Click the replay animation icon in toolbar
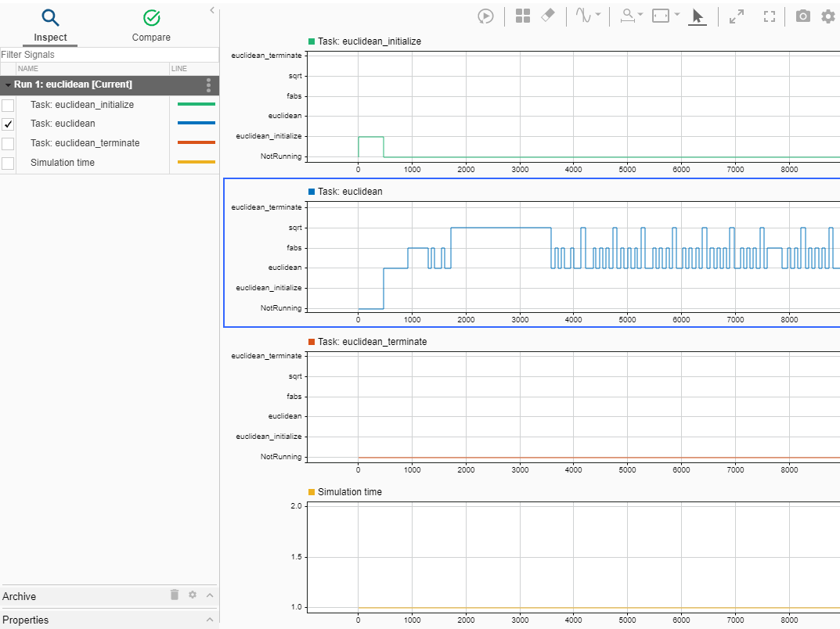 (485, 16)
